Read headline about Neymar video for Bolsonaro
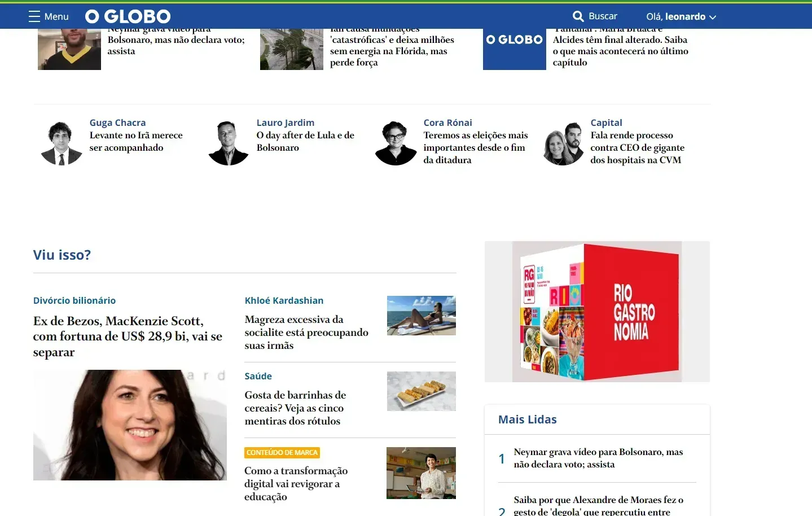 coord(176,42)
